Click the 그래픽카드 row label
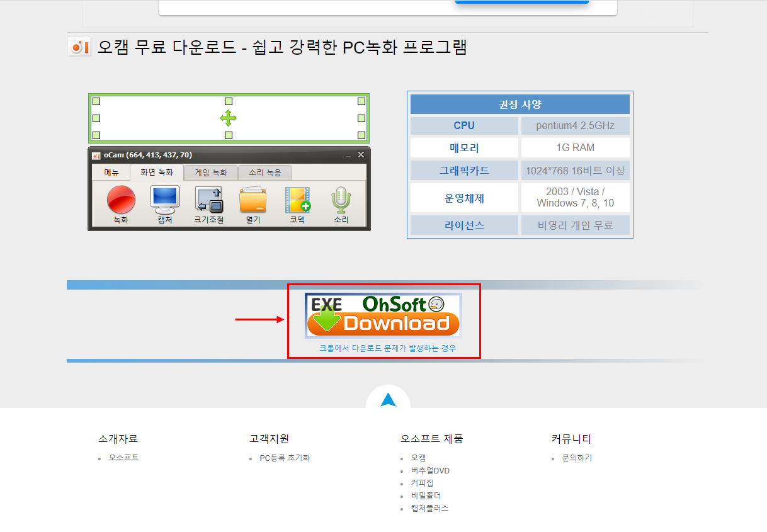 (464, 170)
